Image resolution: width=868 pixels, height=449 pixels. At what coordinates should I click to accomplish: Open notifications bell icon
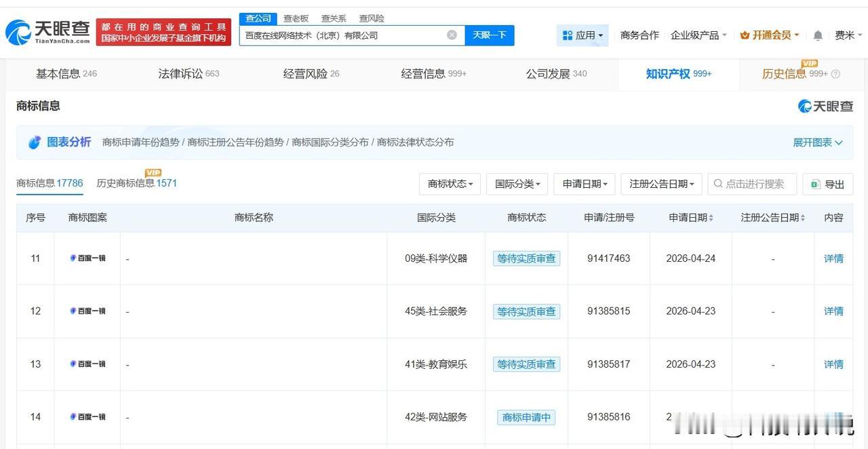818,35
